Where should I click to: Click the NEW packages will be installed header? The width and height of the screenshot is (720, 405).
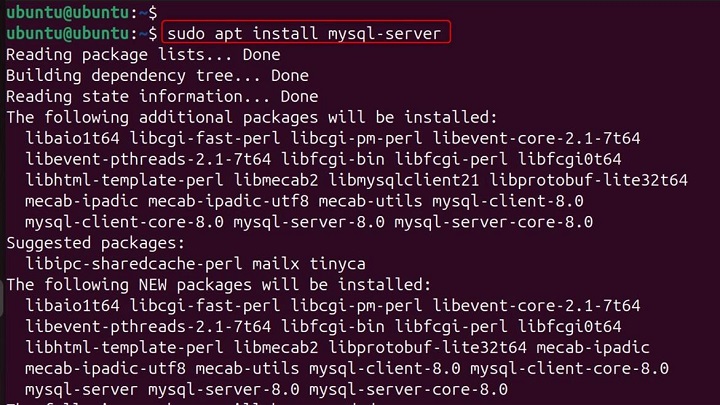pyautogui.click(x=218, y=285)
